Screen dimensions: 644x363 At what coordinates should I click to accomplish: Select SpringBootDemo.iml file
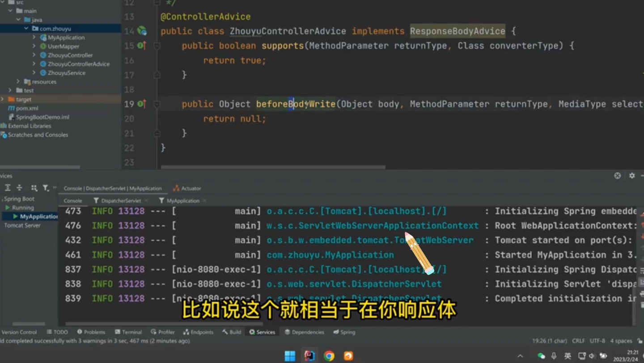pos(42,117)
